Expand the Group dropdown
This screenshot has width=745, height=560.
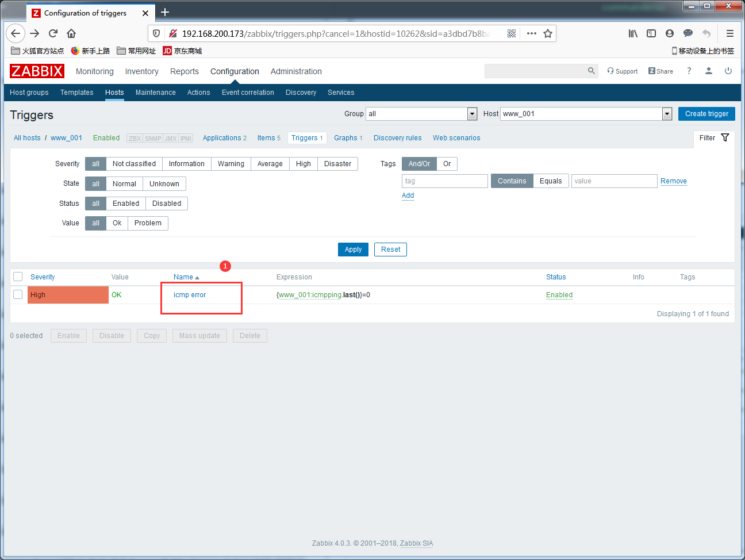click(422, 114)
